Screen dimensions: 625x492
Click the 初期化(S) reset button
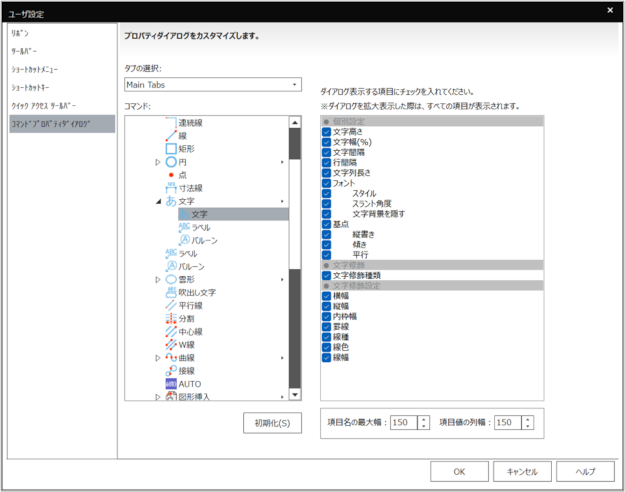point(272,423)
